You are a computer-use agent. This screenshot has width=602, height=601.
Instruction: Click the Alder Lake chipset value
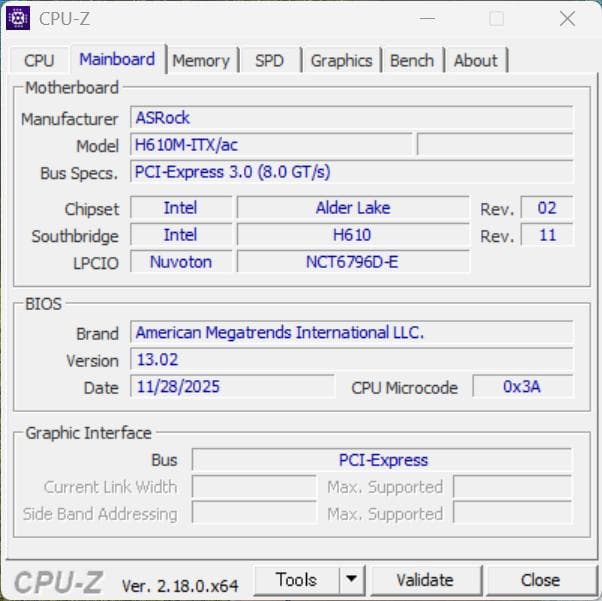[x=353, y=208]
